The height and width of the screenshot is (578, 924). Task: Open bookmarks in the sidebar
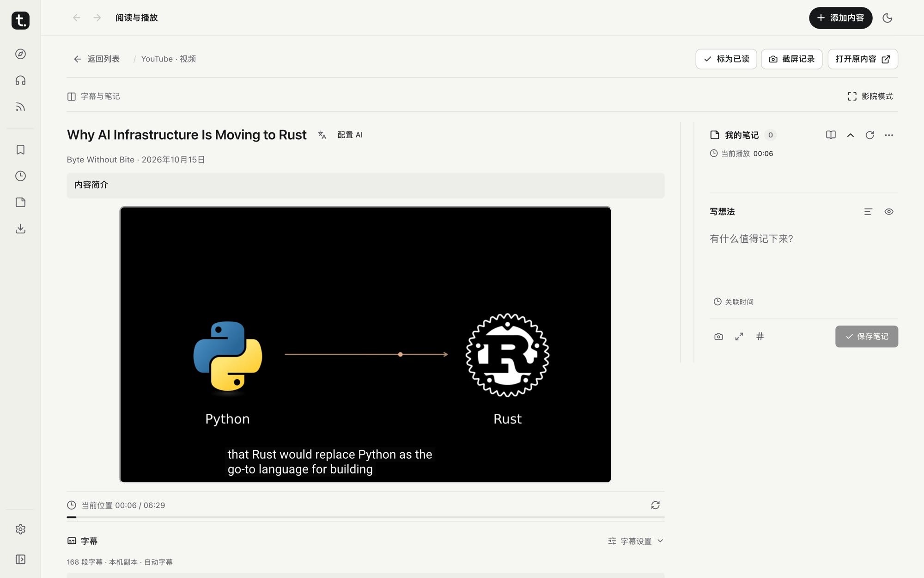[x=20, y=149]
